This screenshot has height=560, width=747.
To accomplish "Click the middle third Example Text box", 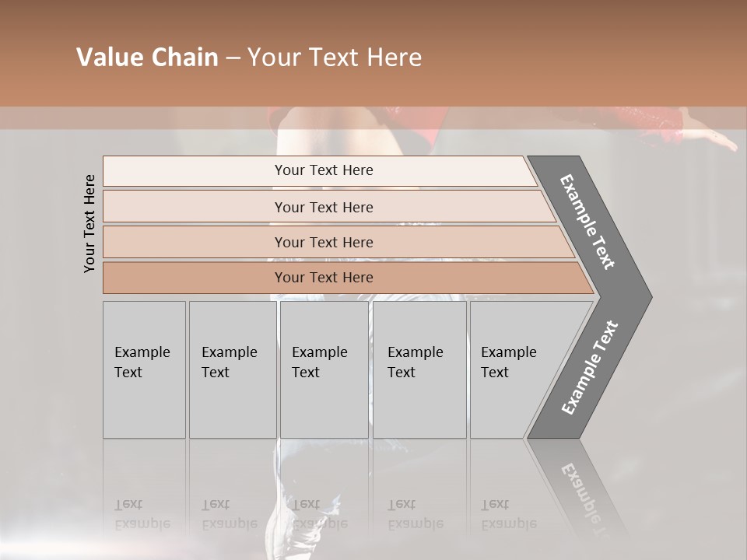I will click(x=324, y=369).
